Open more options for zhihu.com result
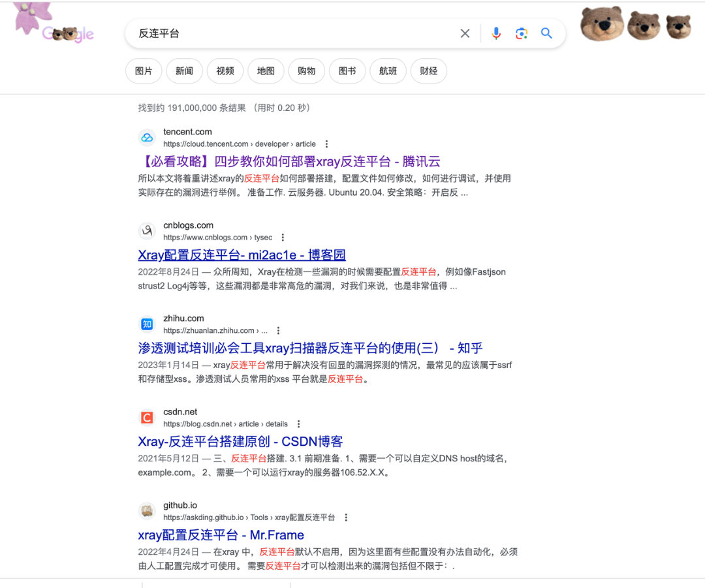This screenshot has height=588, width=705. tap(278, 330)
